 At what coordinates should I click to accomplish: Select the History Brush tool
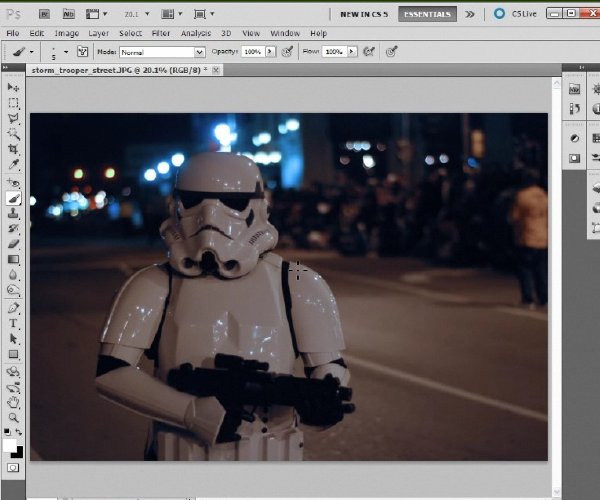(13, 229)
